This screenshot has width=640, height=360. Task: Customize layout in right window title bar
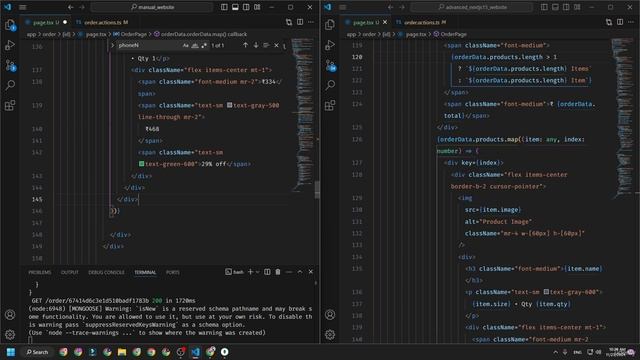(577, 7)
